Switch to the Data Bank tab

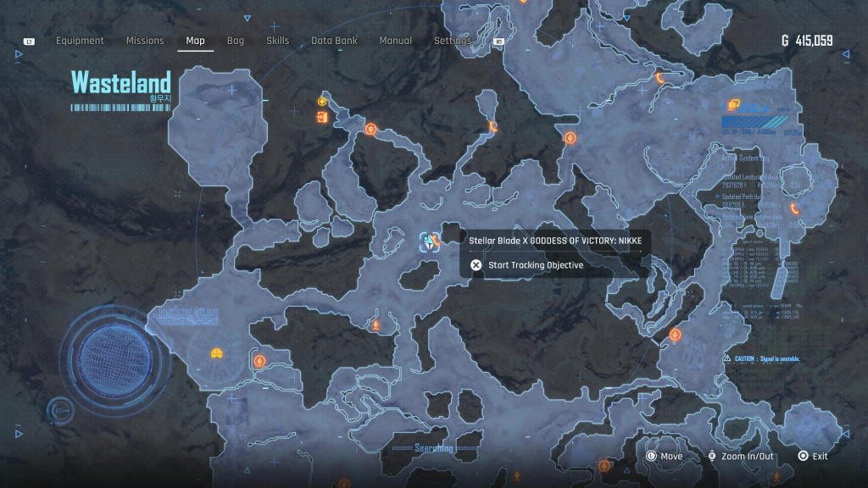(334, 41)
